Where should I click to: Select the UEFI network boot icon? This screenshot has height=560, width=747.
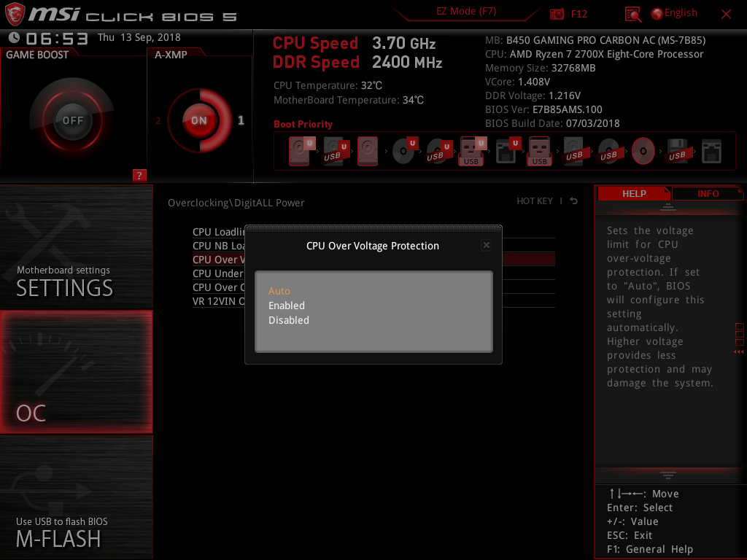pyautogui.click(x=507, y=151)
